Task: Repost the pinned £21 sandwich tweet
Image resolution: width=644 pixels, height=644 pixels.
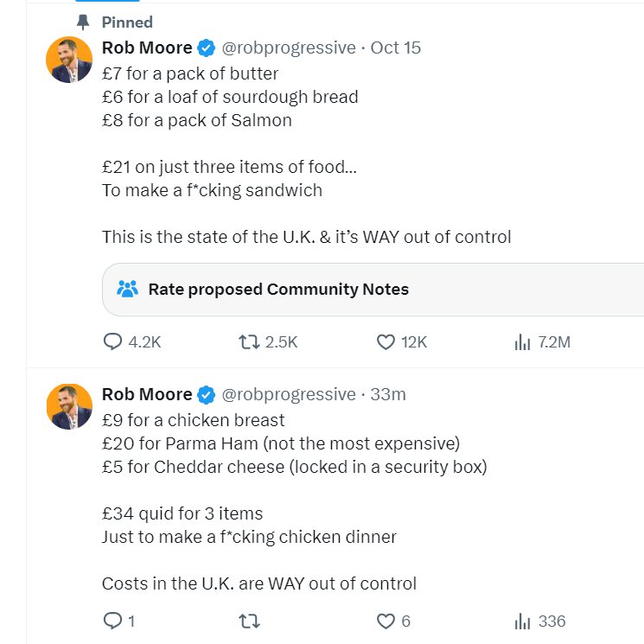Action: point(268,341)
